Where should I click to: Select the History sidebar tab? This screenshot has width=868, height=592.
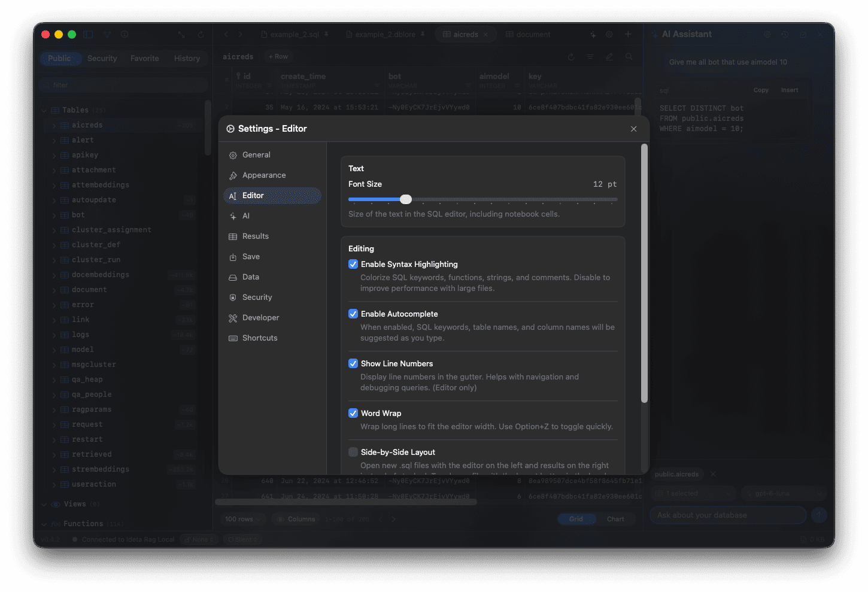point(187,59)
